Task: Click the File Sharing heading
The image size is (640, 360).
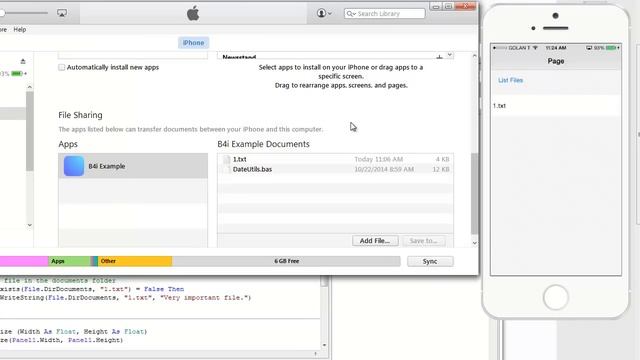Action: pos(80,115)
